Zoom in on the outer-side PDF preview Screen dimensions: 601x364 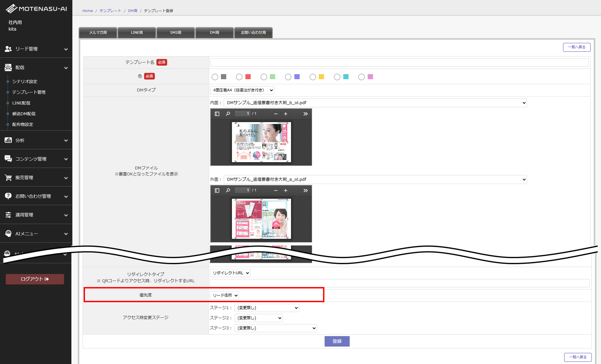click(286, 190)
